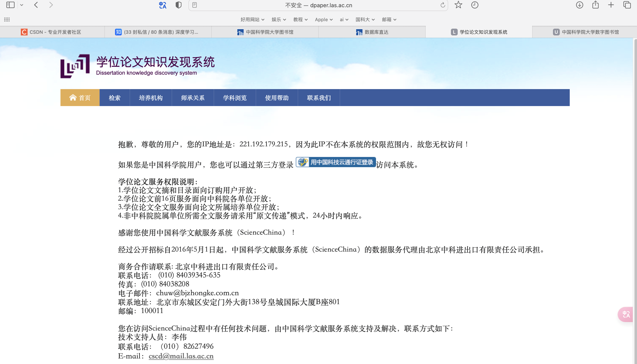637x364 pixels.
Task: Switch to the 数据库直达 tab
Action: tap(372, 32)
